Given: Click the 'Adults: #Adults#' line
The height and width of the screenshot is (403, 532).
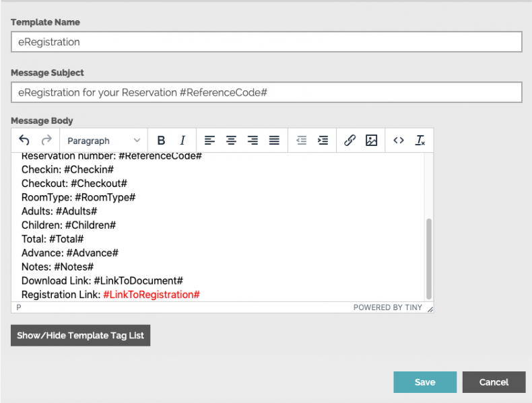Looking at the screenshot, I should (59, 211).
